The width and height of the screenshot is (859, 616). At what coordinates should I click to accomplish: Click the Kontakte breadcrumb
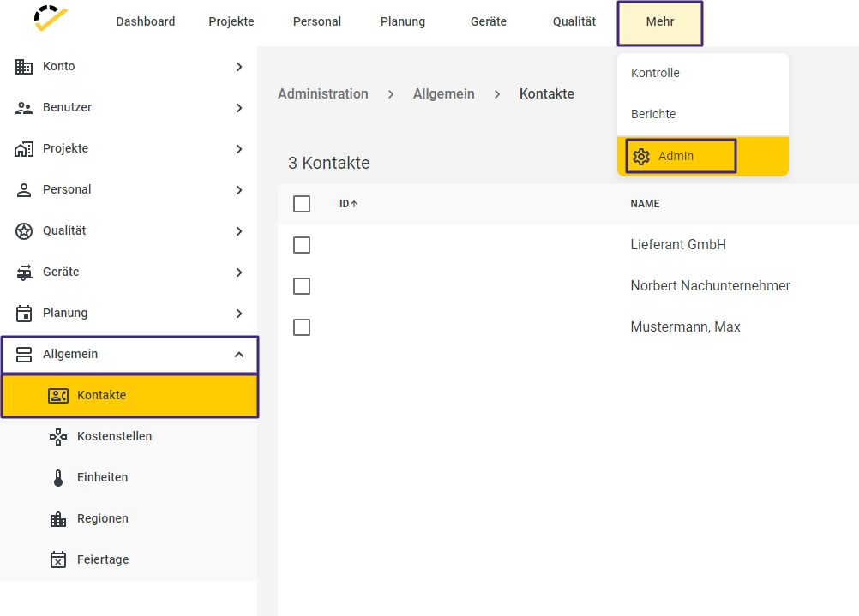pos(547,94)
